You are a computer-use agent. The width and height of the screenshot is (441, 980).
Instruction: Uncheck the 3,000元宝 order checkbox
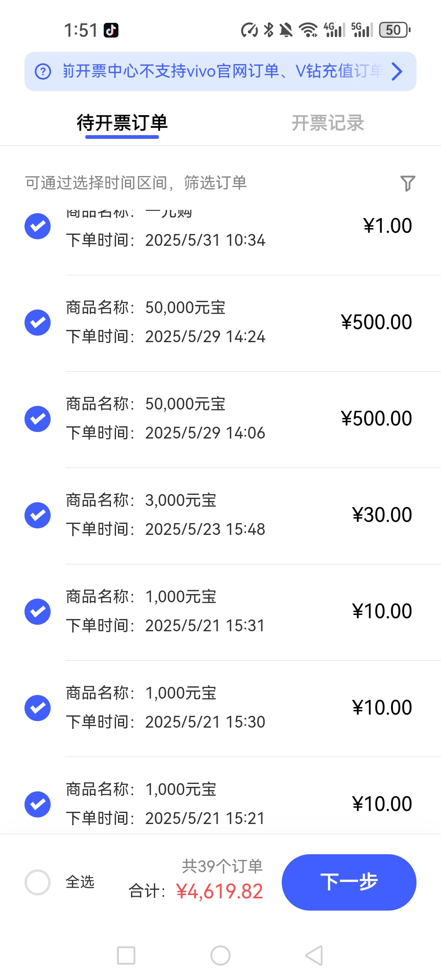tap(38, 515)
